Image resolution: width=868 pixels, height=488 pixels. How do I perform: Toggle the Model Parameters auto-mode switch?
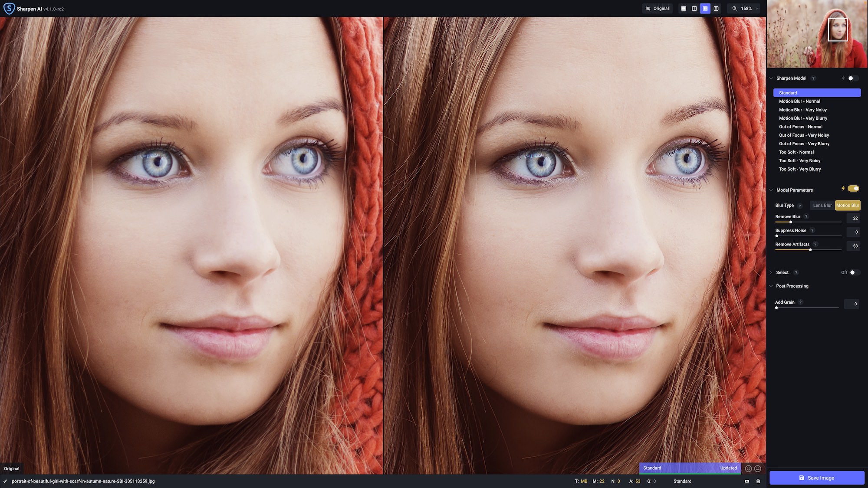pos(854,190)
